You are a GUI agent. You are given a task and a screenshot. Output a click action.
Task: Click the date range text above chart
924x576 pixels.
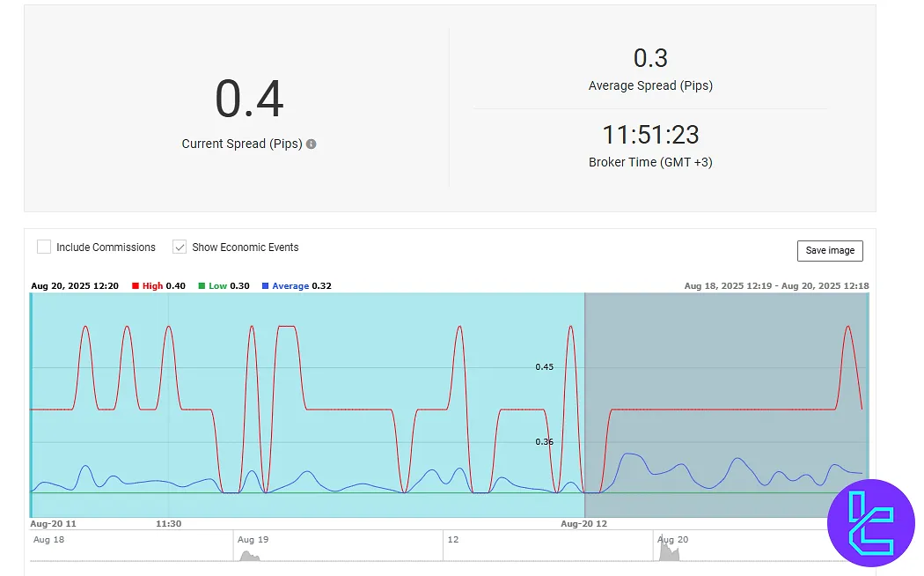point(776,286)
